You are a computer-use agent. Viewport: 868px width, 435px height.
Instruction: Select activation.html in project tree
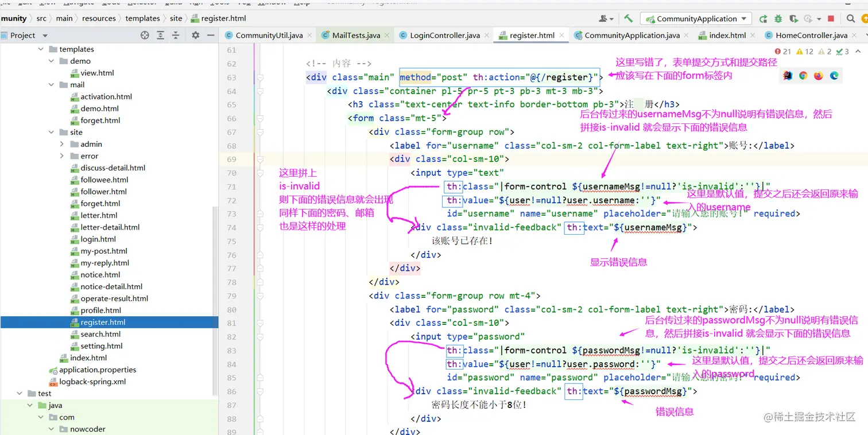tap(106, 96)
